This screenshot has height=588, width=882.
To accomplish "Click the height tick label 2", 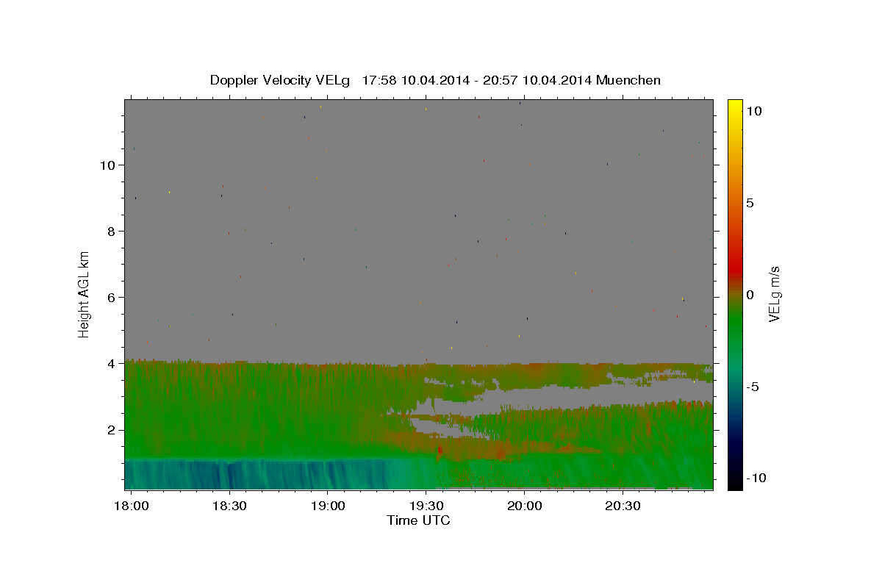I will point(111,430).
